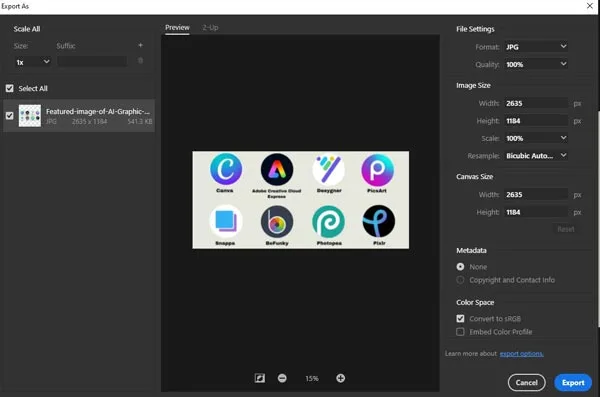Open the Scale 100% dropdown

(x=536, y=138)
